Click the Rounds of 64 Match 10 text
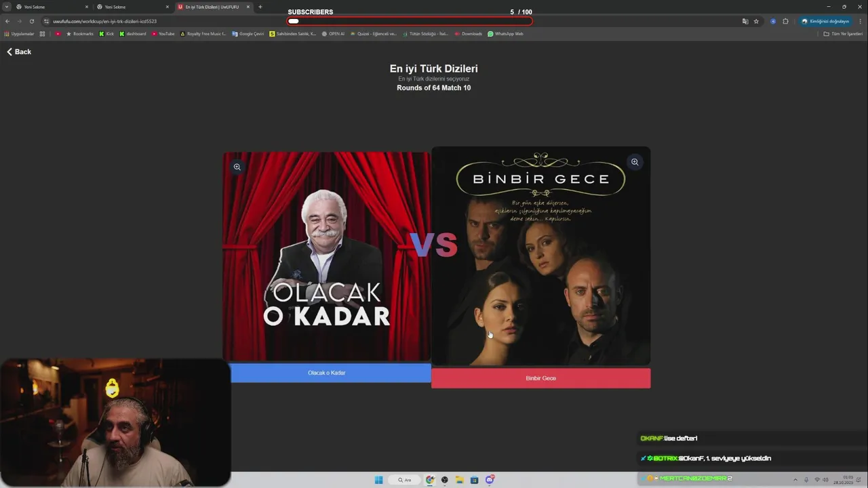The width and height of the screenshot is (868, 488). click(x=434, y=88)
